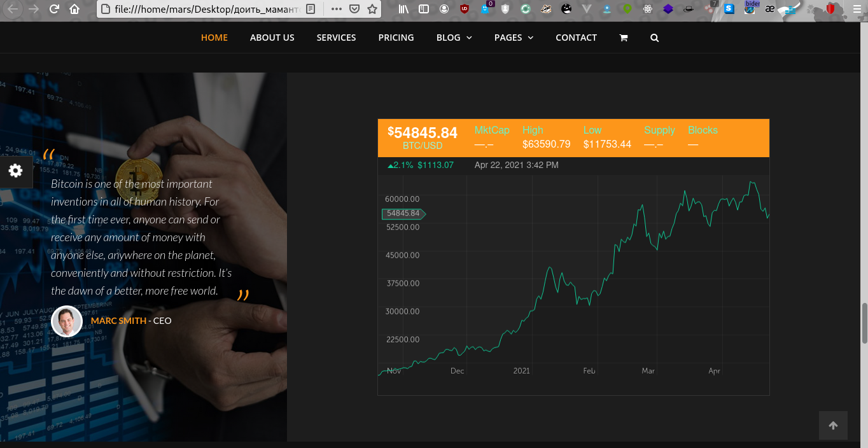Click the BTC/USD pair label

click(x=423, y=146)
